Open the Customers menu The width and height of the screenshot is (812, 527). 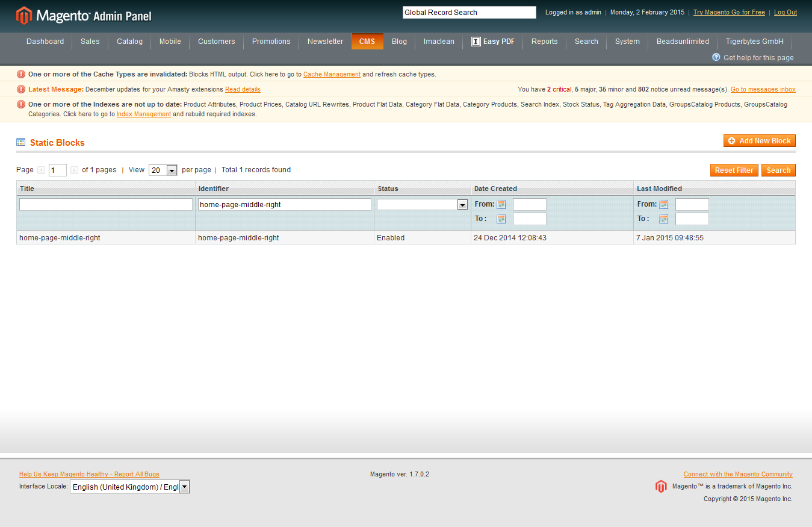click(x=217, y=42)
